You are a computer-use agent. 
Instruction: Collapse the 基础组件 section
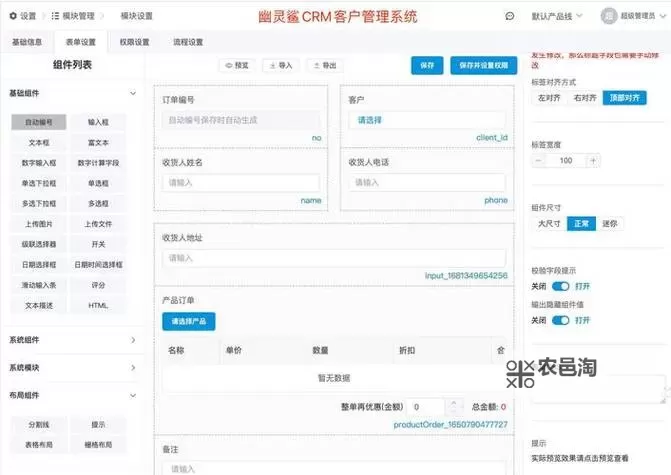coord(133,93)
